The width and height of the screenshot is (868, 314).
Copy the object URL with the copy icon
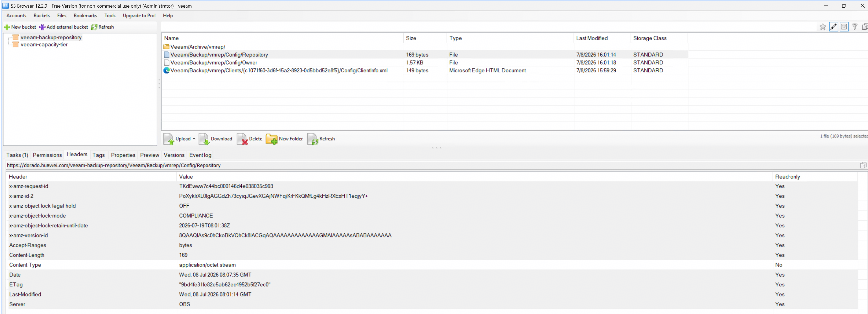coord(863,165)
